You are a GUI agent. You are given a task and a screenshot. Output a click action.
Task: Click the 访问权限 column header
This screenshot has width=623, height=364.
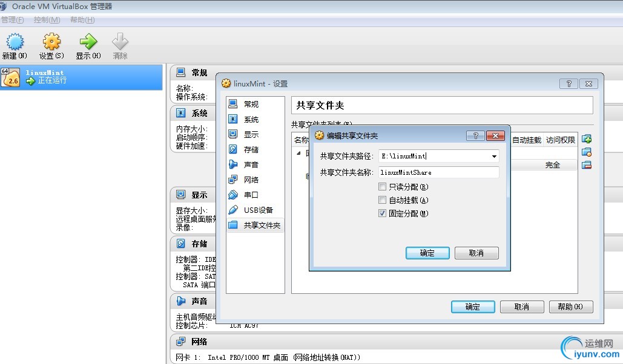point(560,140)
